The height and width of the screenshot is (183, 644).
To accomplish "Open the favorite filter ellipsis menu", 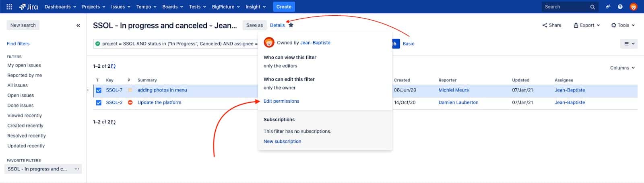I will tap(77, 169).
